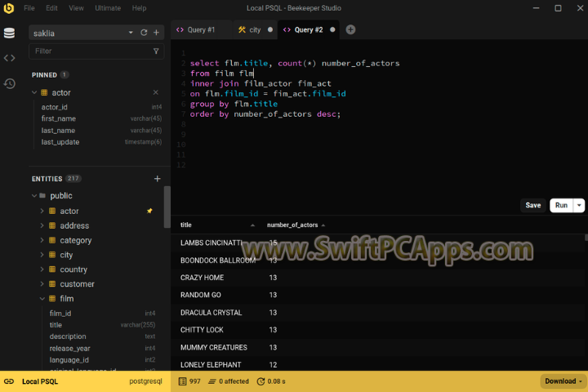Click the address table icon
This screenshot has height=392, width=588.
pos(52,225)
